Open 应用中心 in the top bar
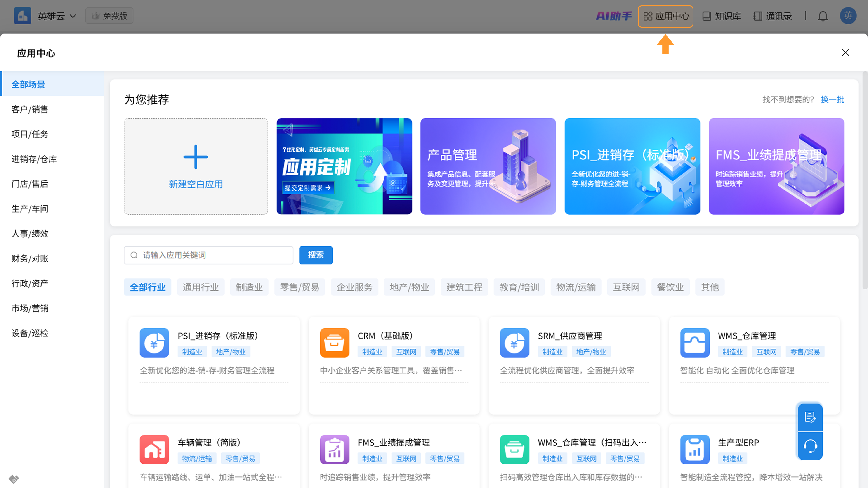Viewport: 868px width, 488px height. point(665,16)
